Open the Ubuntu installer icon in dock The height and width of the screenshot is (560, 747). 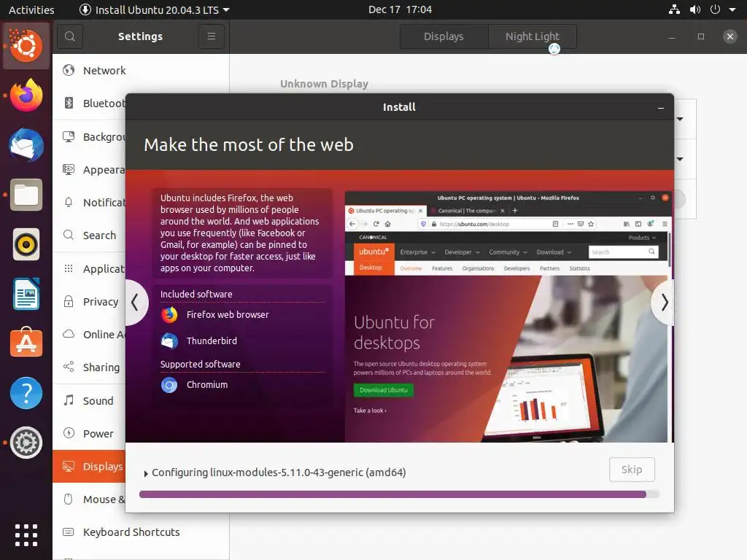coord(26,46)
